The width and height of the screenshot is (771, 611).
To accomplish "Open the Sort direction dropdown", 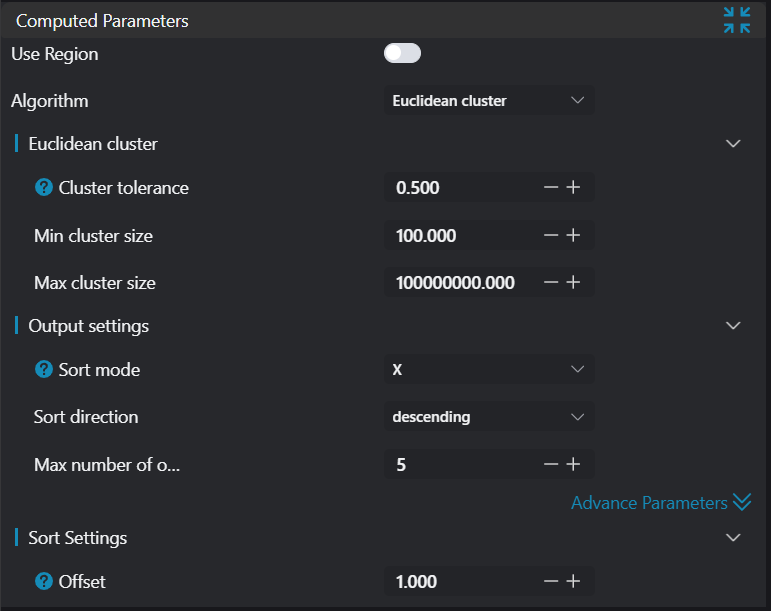I will [x=488, y=416].
